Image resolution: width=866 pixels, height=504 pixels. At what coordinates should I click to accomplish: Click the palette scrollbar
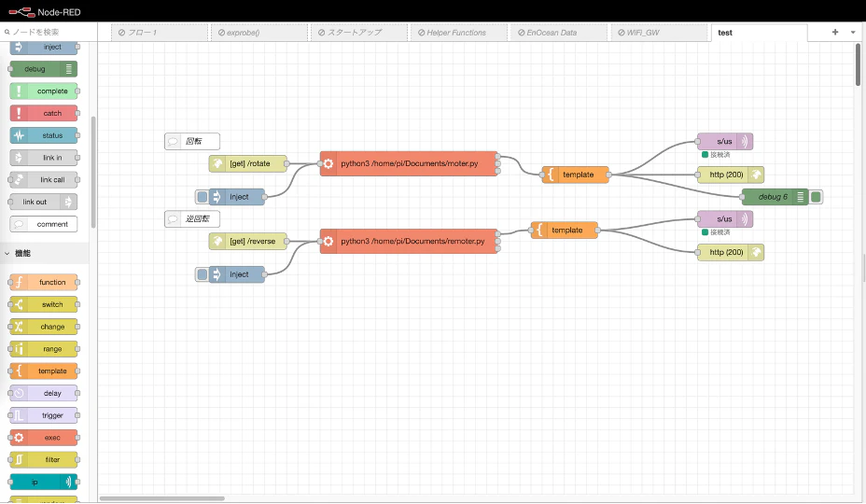93,172
